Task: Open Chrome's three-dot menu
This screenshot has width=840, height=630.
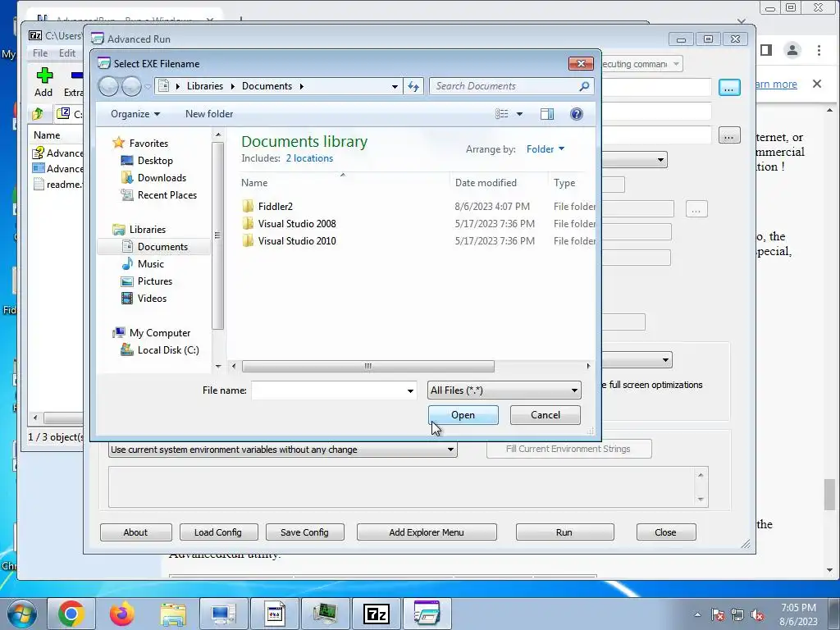Action: (819, 50)
